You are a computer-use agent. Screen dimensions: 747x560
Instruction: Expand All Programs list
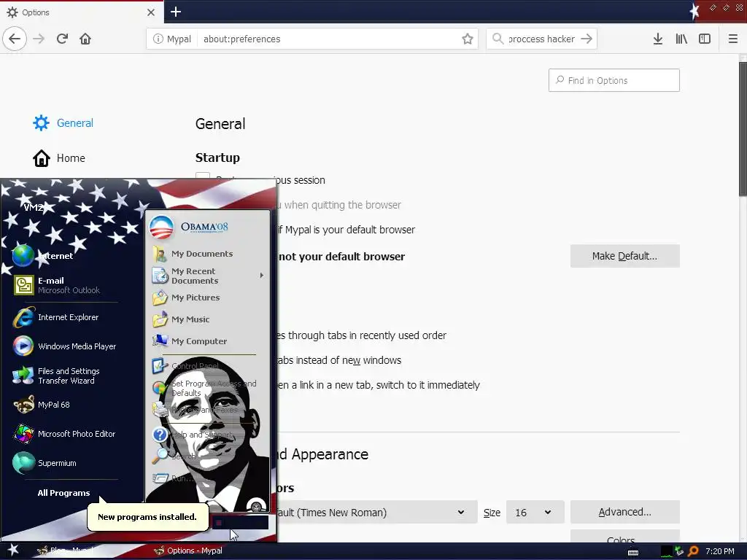[x=63, y=493]
